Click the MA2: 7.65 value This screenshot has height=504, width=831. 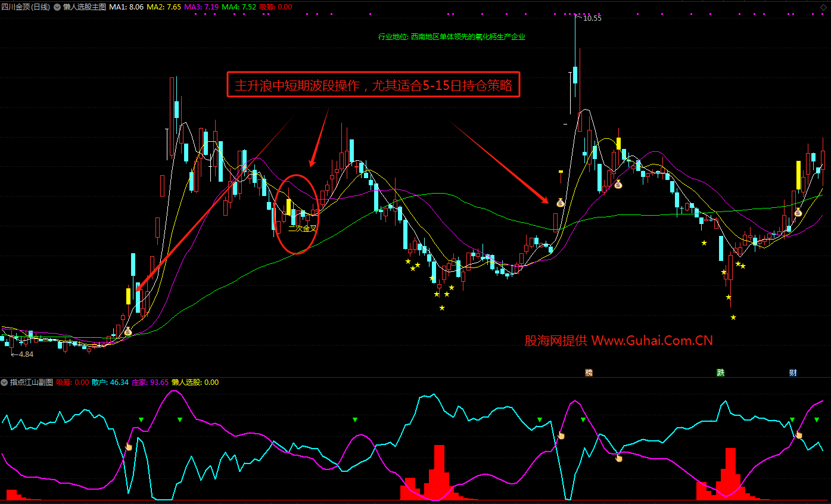164,7
